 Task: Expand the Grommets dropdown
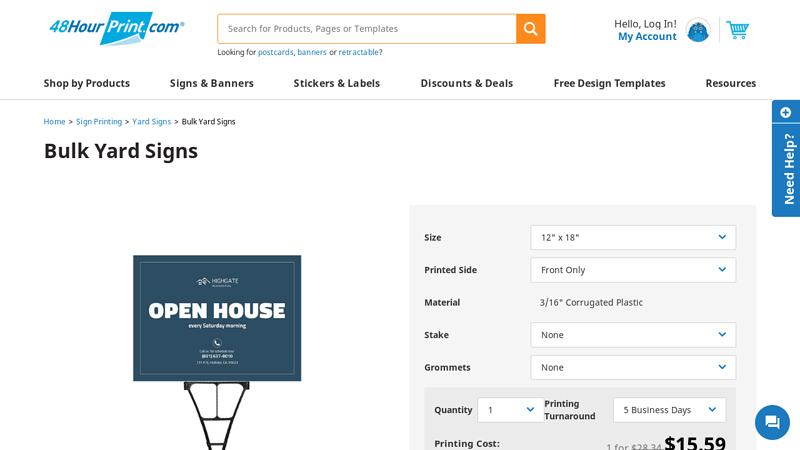coord(633,367)
